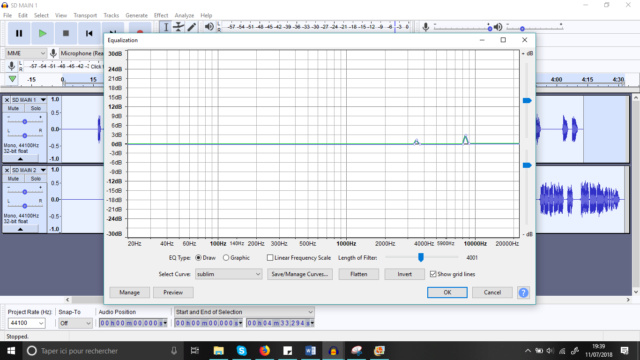Viewport: 640px width, 360px height.
Task: Select the Draw pencil tool
Action: 191,27
